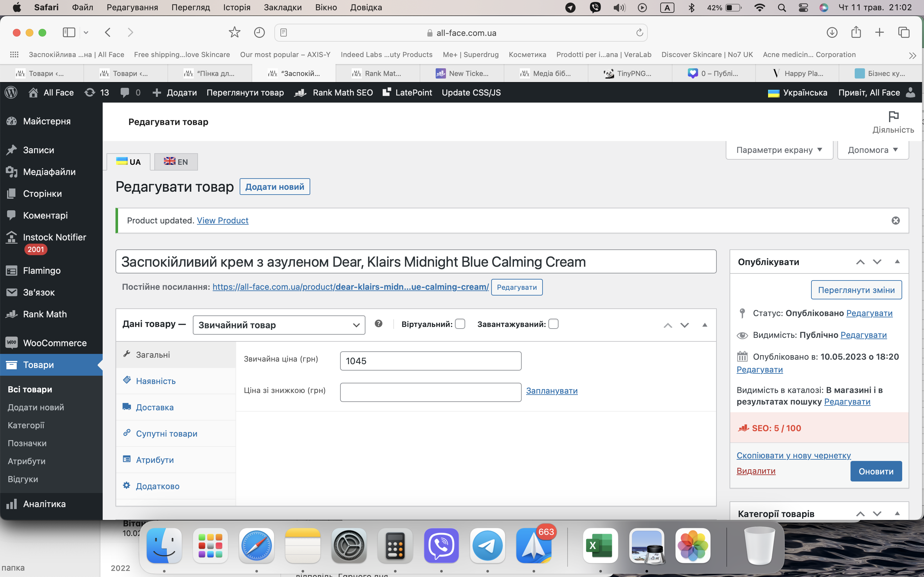
Task: Click the sale price input field
Action: click(430, 392)
